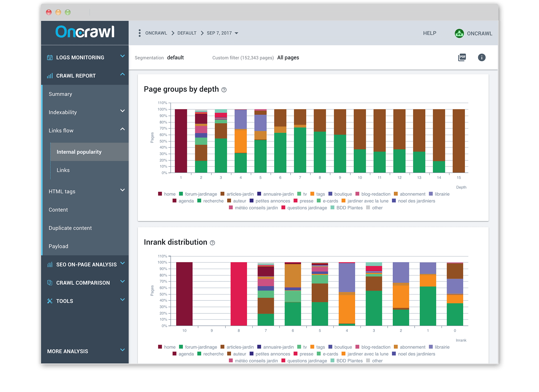
Task: Expand the More Analysis section
Action: (x=122, y=350)
